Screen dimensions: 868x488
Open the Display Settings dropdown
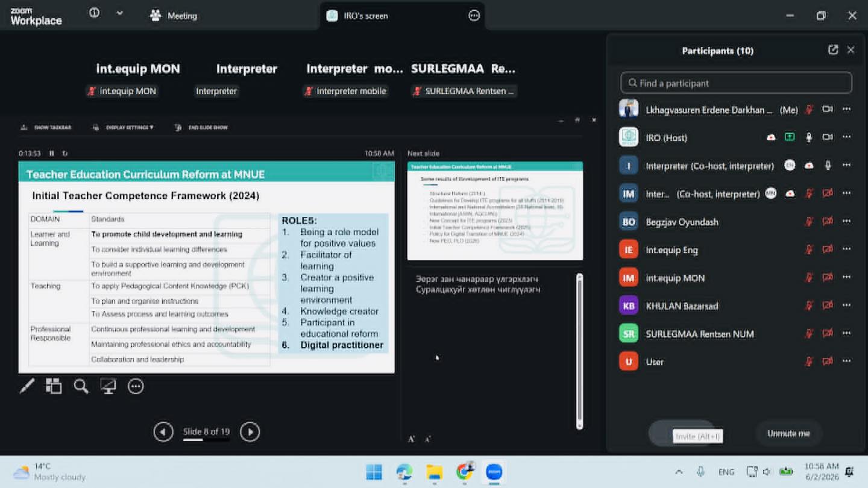[122, 127]
